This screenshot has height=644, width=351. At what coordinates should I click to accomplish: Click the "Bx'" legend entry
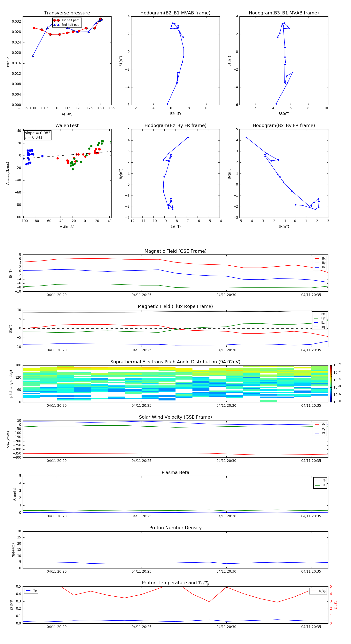click(320, 314)
